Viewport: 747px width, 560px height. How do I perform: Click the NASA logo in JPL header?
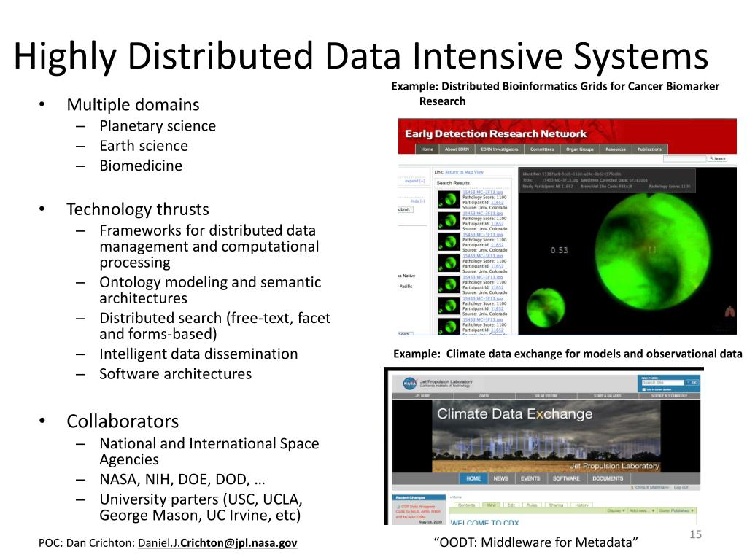(x=409, y=384)
